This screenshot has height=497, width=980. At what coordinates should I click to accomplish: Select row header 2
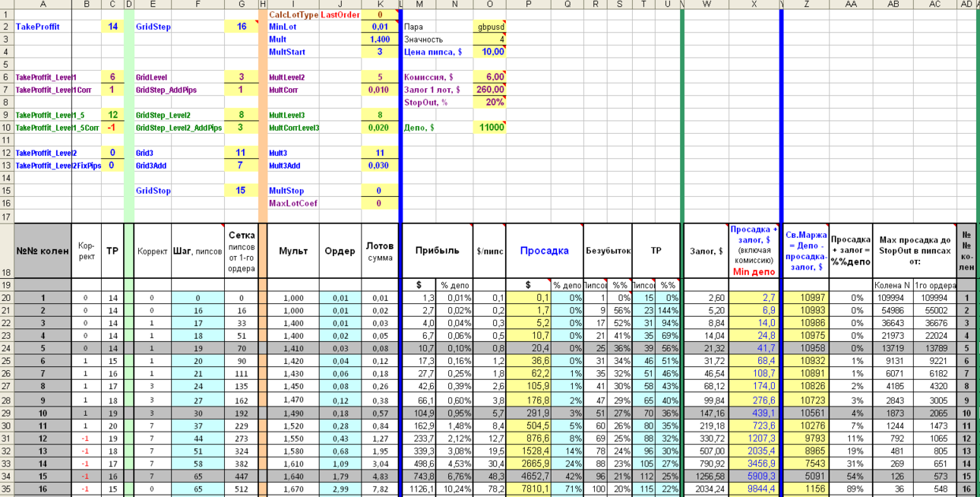(x=7, y=27)
